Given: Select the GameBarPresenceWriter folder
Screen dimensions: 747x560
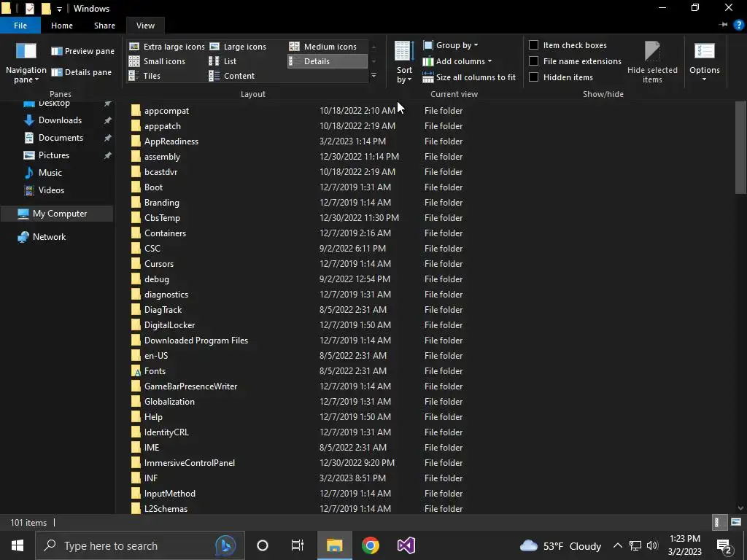Looking at the screenshot, I should [x=190, y=386].
